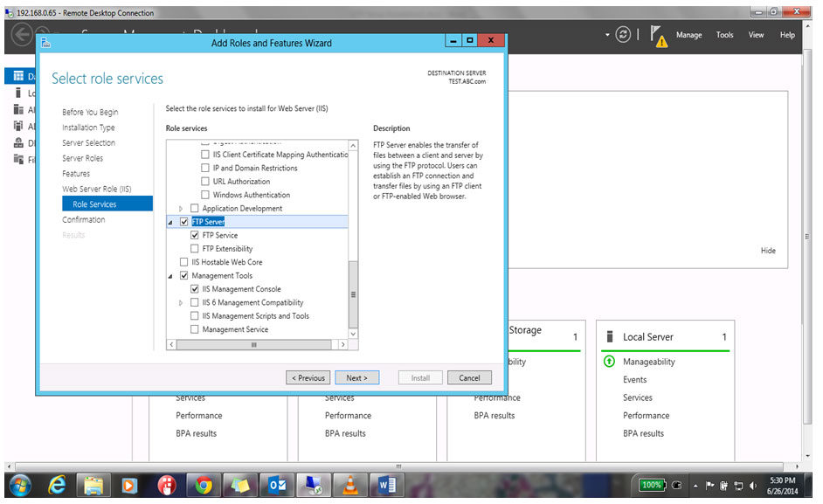Check the FTP Extensibility checkbox
Screen dimensions: 823x504
point(195,248)
